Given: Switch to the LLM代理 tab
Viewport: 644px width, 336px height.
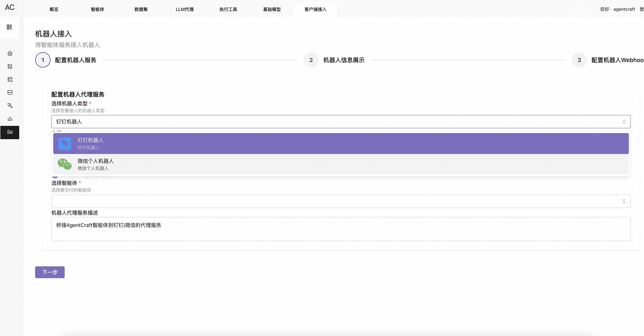Looking at the screenshot, I should click(185, 9).
